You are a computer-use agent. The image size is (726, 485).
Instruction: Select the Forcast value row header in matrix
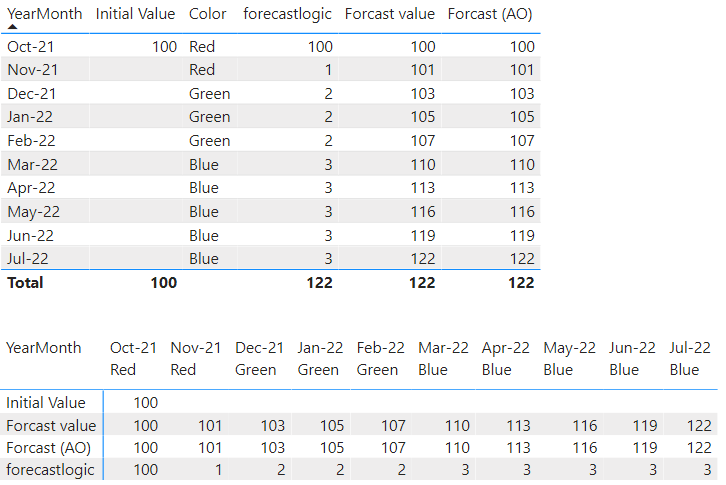pos(51,426)
